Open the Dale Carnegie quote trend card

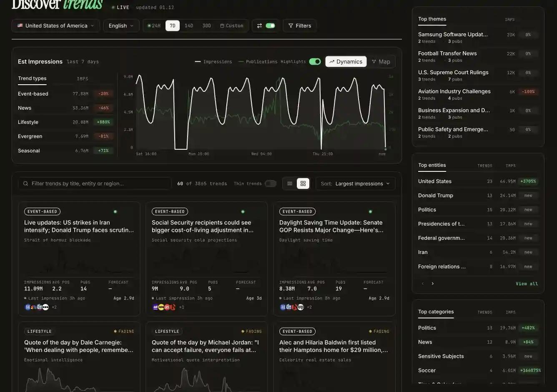(79, 357)
